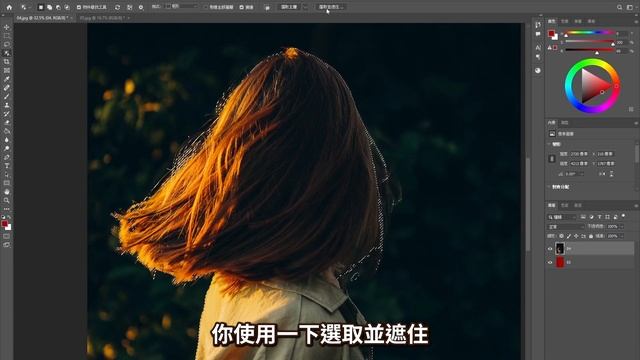This screenshot has height=360, width=640.
Task: Select the History Brush tool
Action: click(7, 113)
